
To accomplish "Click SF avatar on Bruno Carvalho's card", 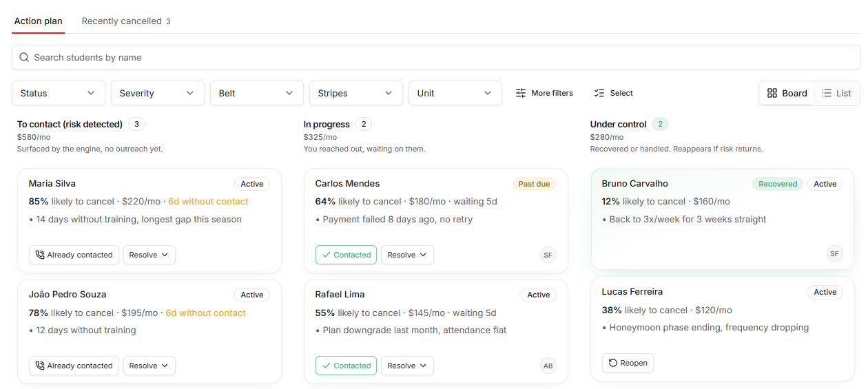I will tap(835, 253).
